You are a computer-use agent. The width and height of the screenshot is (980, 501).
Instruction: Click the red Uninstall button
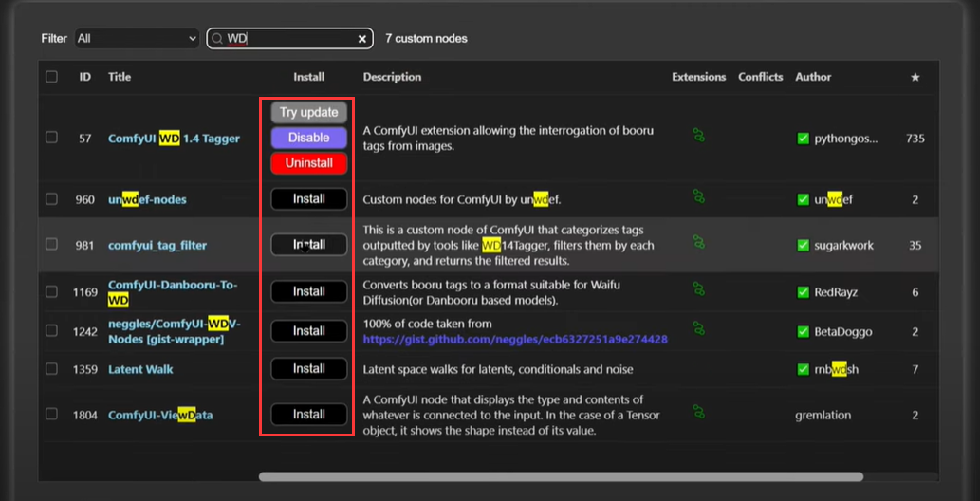click(x=308, y=163)
